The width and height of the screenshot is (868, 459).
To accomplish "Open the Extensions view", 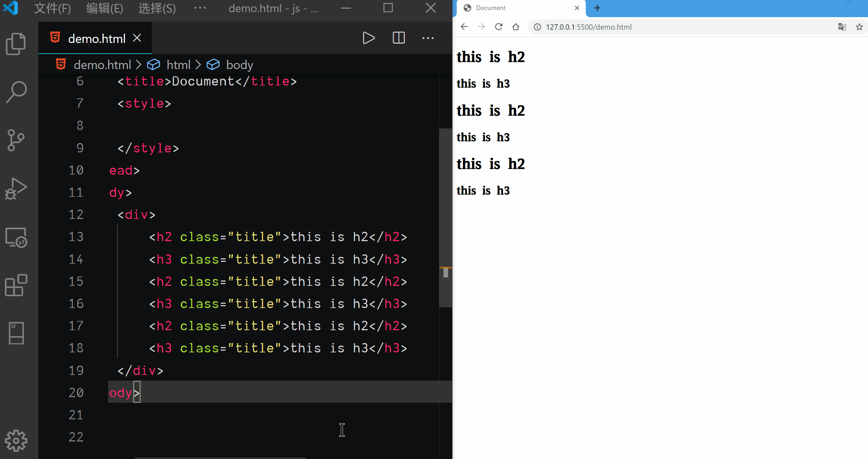I will coord(16,285).
